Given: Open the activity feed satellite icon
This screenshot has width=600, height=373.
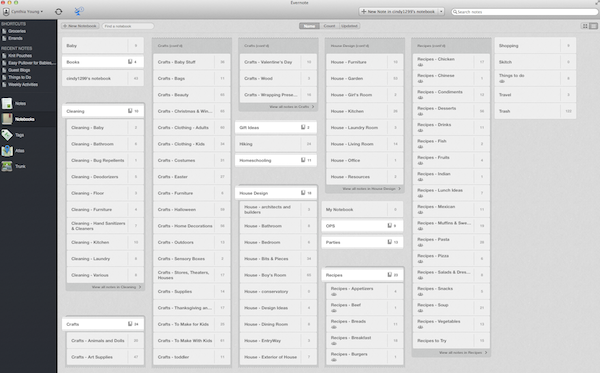Looking at the screenshot, I should [x=78, y=11].
